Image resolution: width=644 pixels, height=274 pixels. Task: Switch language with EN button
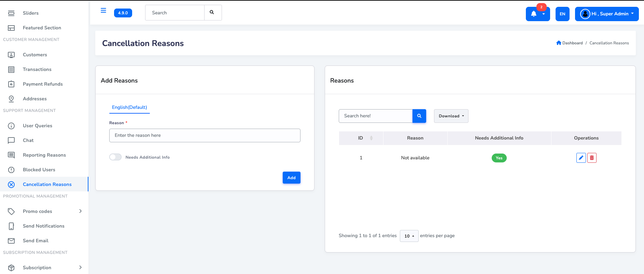562,14
